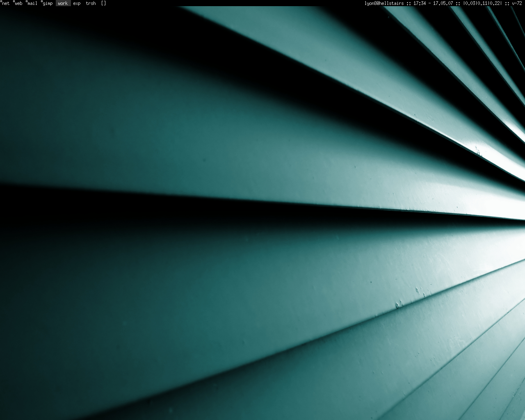Click the 0.11 load average value
Screen dimensions: 525x420
tap(482, 3)
